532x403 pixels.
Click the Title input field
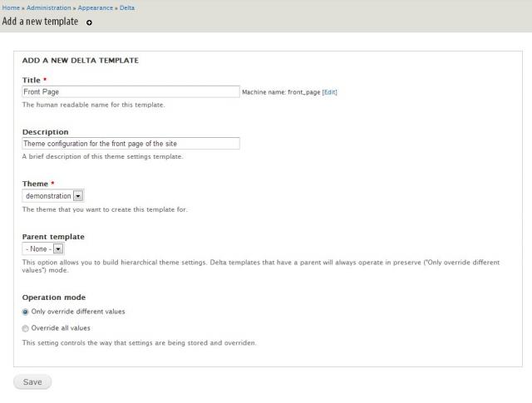(x=131, y=92)
